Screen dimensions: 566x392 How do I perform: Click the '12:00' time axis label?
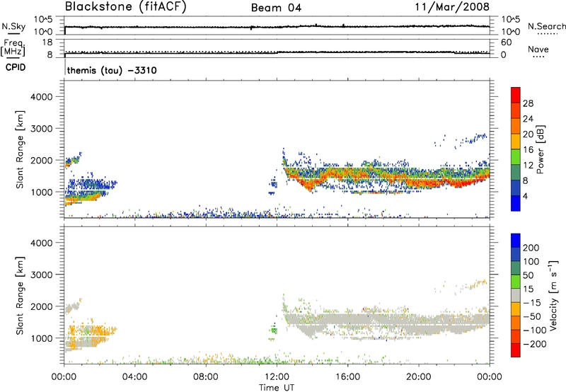tap(277, 377)
